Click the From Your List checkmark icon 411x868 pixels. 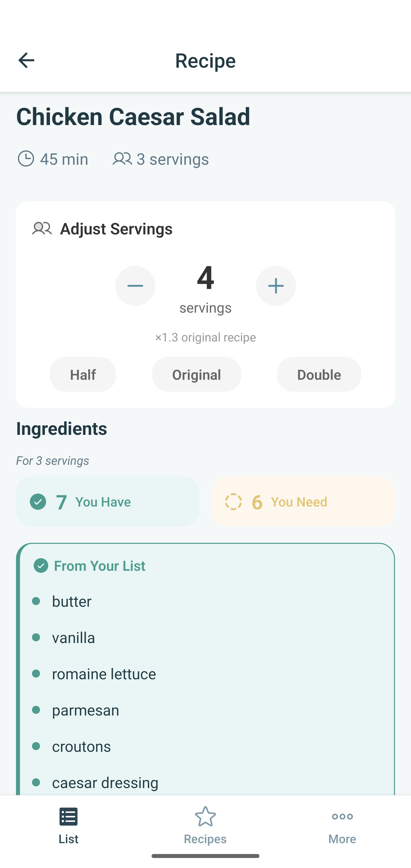41,566
